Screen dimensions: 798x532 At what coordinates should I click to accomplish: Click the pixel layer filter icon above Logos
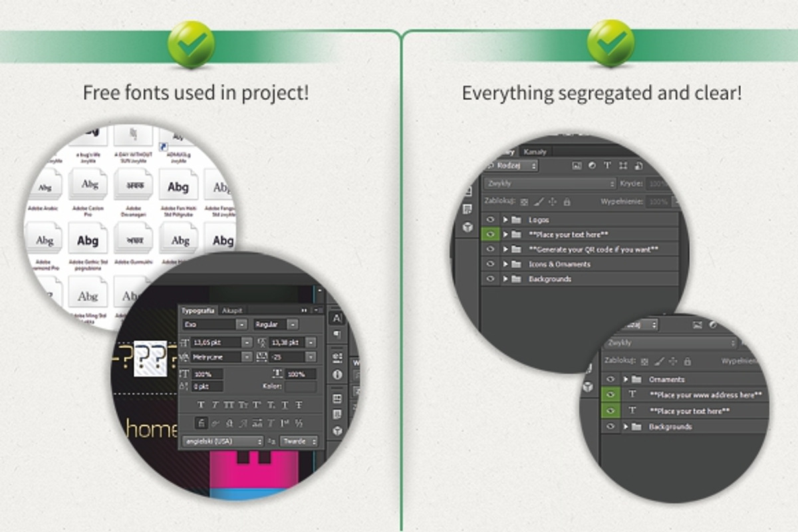pos(577,166)
